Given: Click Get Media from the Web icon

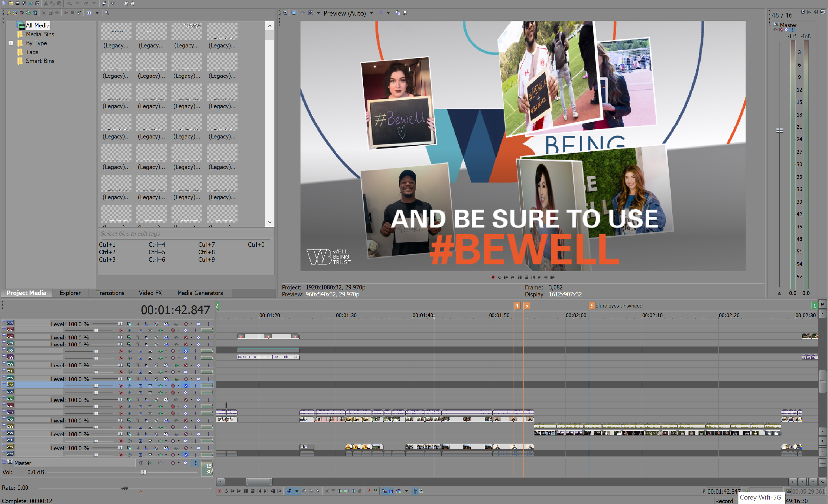Looking at the screenshot, I should pos(35,13).
